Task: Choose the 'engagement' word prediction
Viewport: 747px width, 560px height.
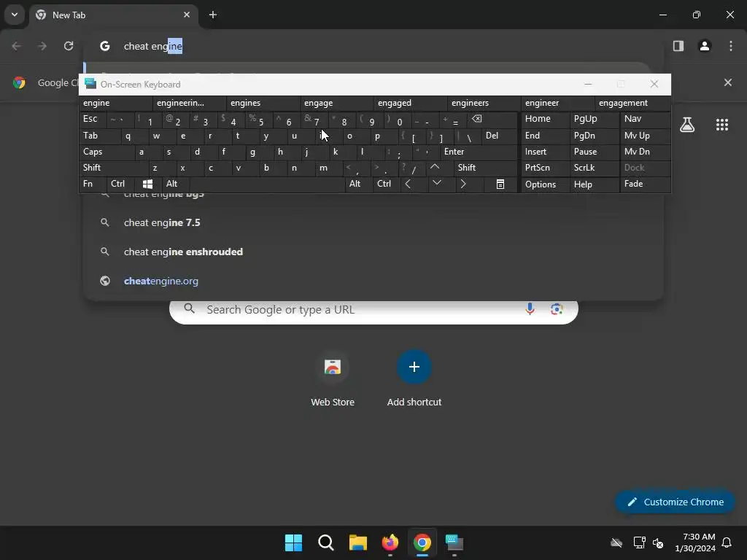Action: tap(632, 103)
